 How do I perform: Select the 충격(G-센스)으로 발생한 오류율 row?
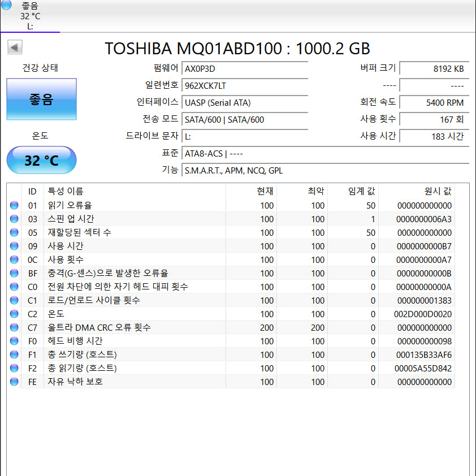click(231, 273)
